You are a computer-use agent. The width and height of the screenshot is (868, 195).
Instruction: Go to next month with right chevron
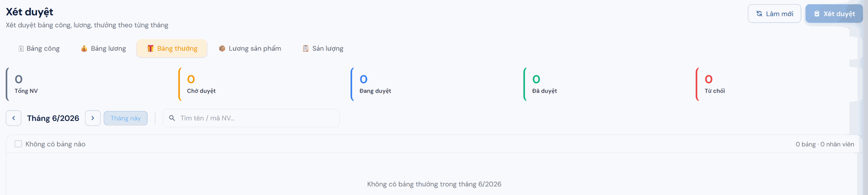93,118
